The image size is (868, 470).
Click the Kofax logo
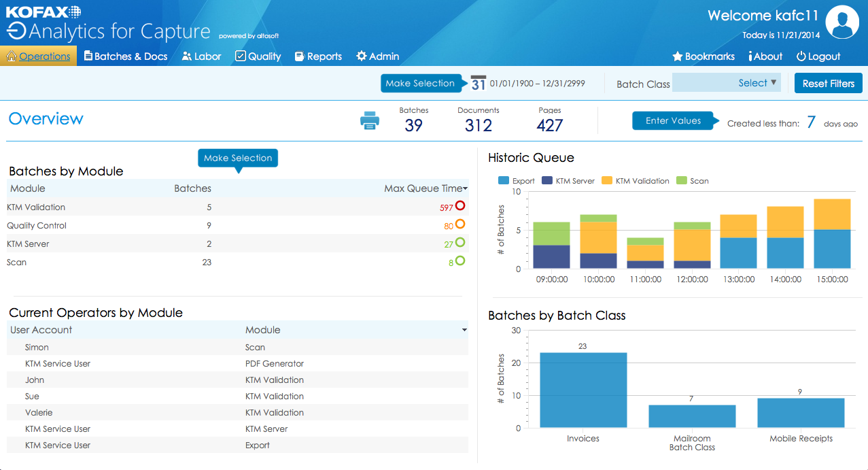(44, 11)
